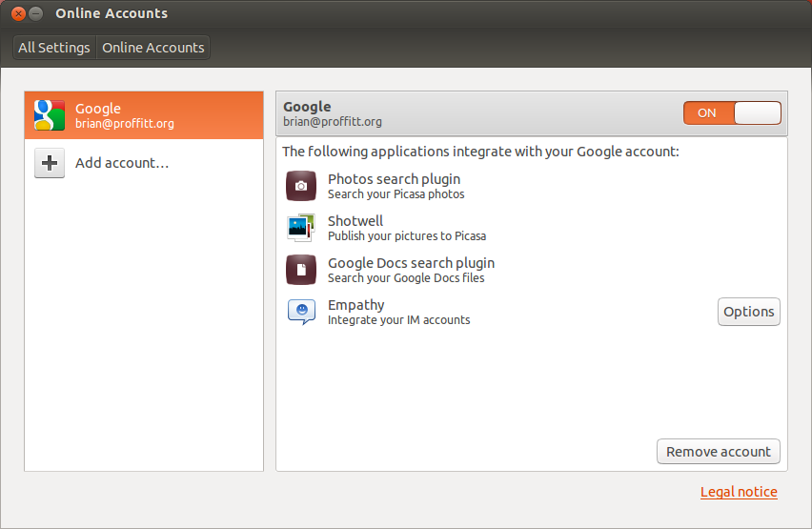Click the Empathy chat bubble icon
The image size is (812, 529).
click(301, 312)
